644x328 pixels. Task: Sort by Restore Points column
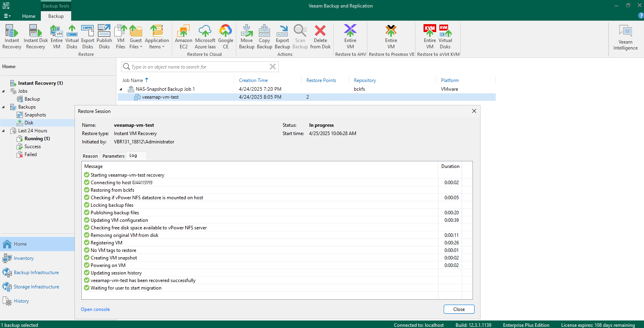[321, 80]
